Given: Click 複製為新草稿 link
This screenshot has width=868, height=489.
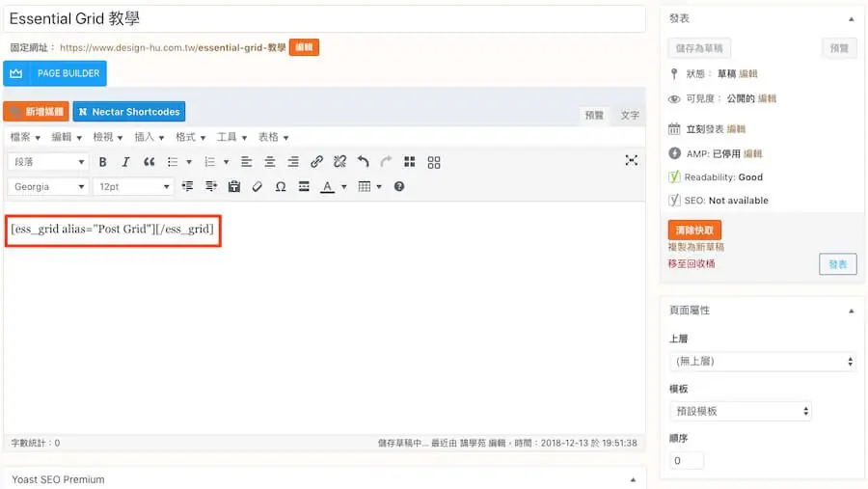Looking at the screenshot, I should 695,247.
